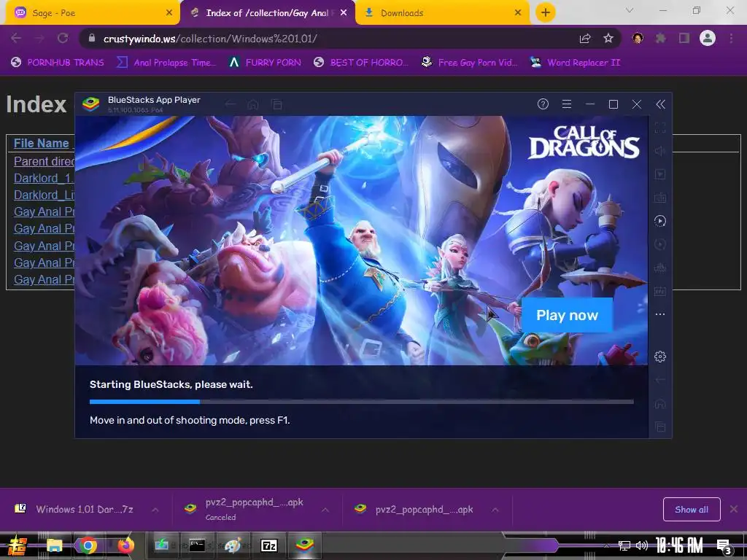Open the Parent directory link
This screenshot has height=560, width=747.
point(44,161)
